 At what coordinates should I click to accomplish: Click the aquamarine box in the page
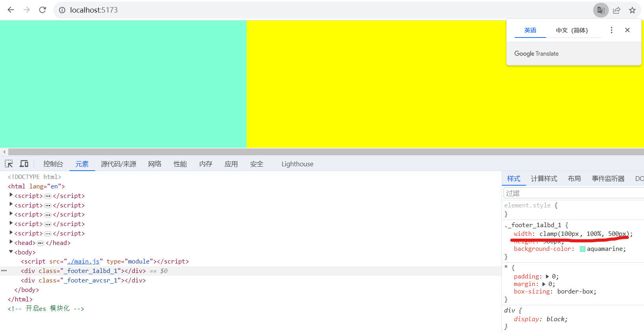pyautogui.click(x=123, y=84)
